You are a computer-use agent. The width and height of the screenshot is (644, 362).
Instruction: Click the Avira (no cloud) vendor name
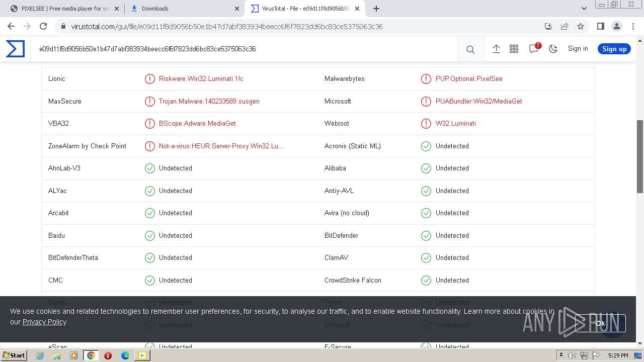[347, 213]
